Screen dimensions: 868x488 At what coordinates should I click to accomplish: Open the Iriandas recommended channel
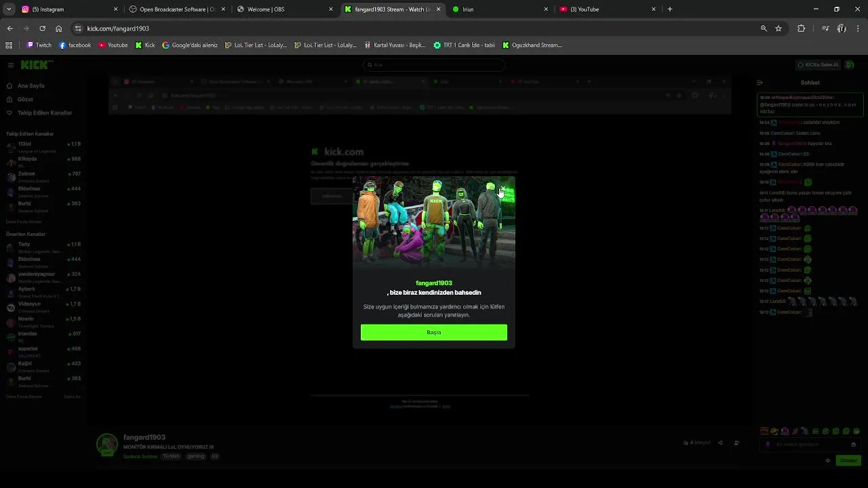(x=43, y=335)
